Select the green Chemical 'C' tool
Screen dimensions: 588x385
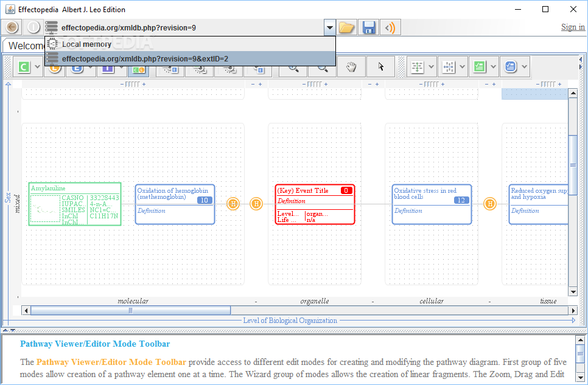tap(24, 67)
